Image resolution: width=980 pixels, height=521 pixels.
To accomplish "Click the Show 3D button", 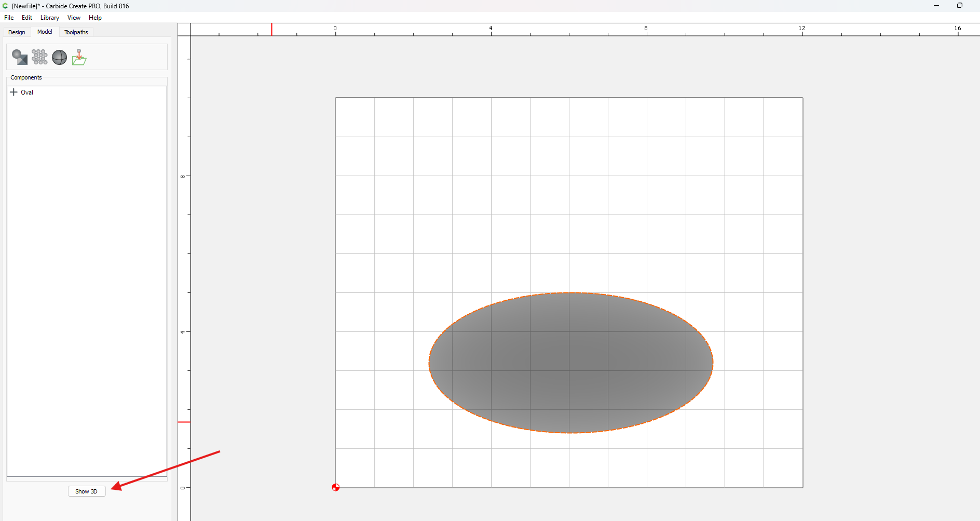I will click(87, 491).
